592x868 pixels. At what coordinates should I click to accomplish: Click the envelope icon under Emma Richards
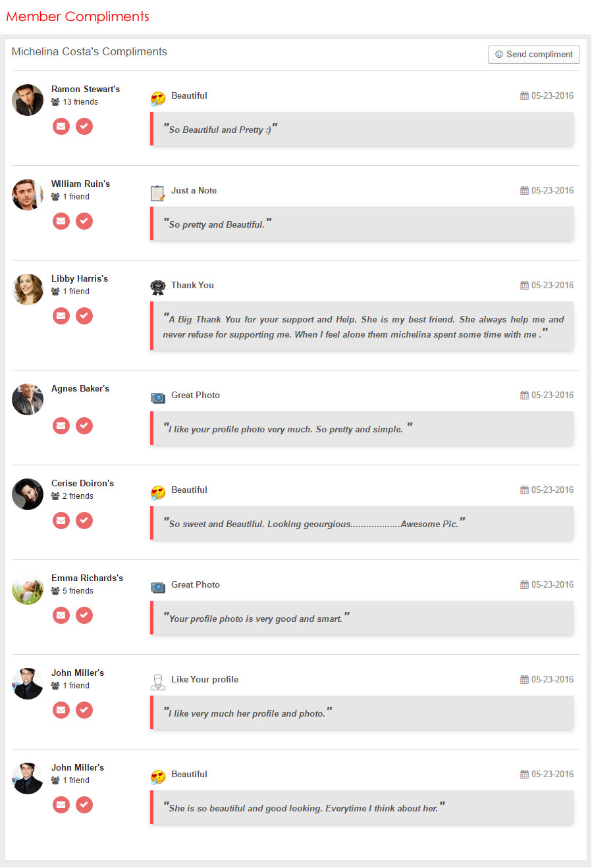tap(61, 615)
